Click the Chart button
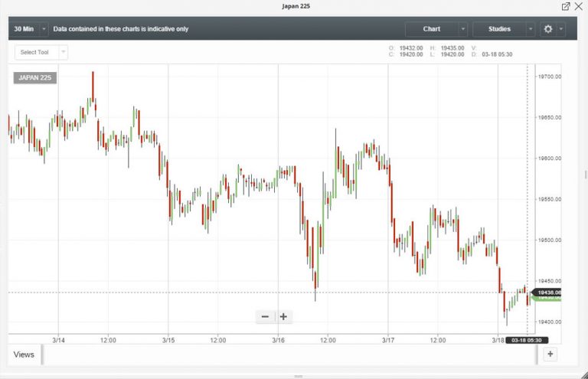The width and height of the screenshot is (588, 379). (x=432, y=29)
